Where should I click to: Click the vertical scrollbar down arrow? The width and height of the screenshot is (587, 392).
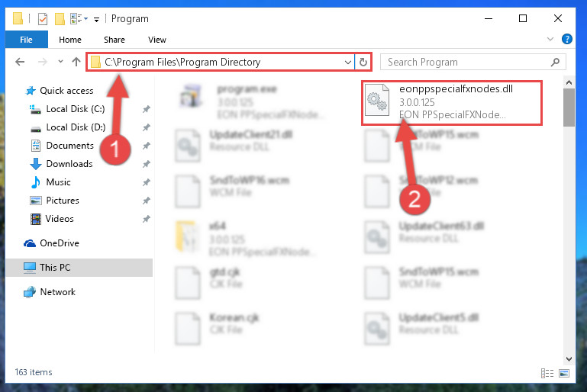tap(569, 358)
